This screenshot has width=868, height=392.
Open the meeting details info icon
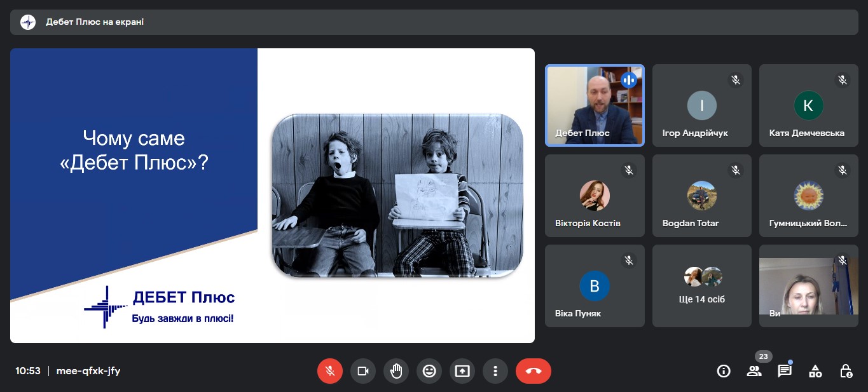(724, 371)
